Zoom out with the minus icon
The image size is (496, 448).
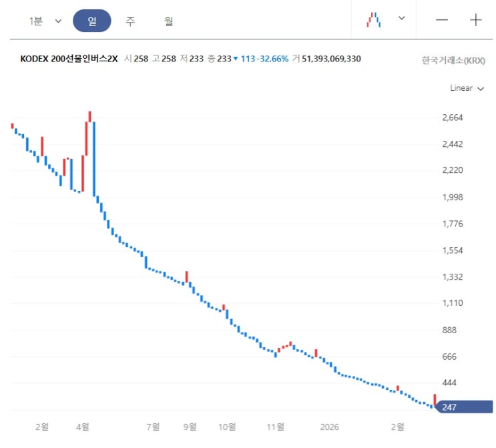pyautogui.click(x=441, y=20)
